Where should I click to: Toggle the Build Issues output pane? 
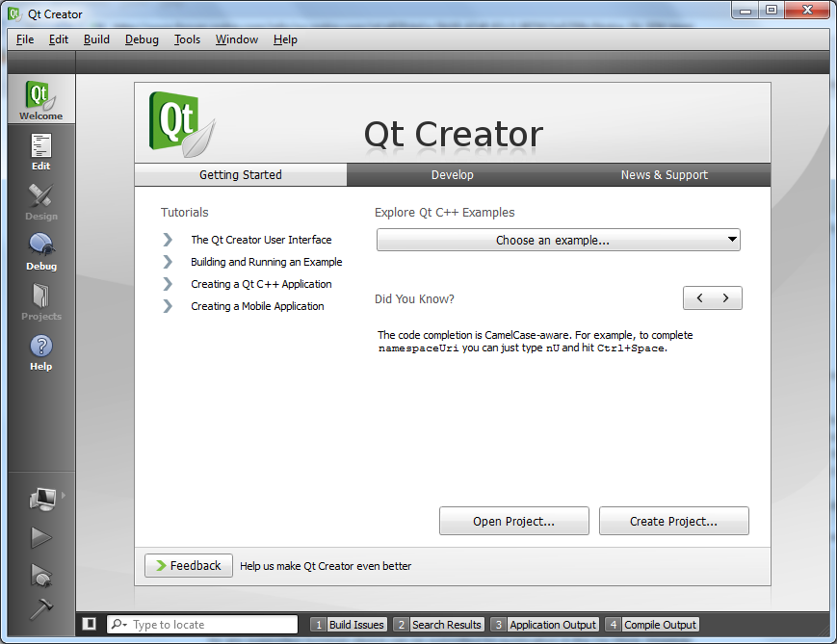[x=349, y=624]
